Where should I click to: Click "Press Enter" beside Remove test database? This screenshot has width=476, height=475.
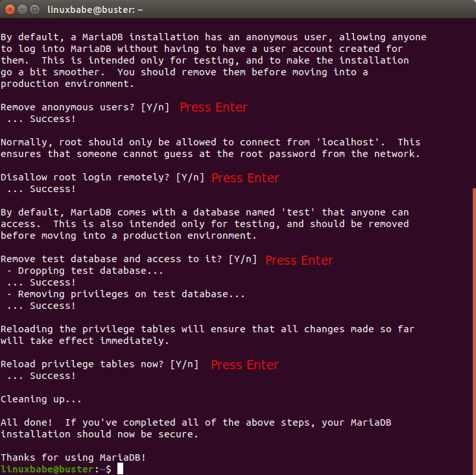[299, 260]
